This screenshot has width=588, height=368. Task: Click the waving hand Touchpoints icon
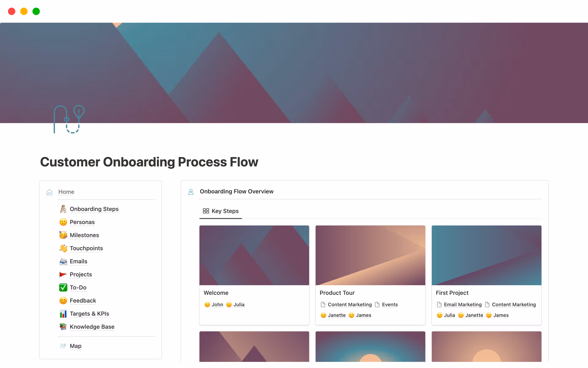(63, 248)
